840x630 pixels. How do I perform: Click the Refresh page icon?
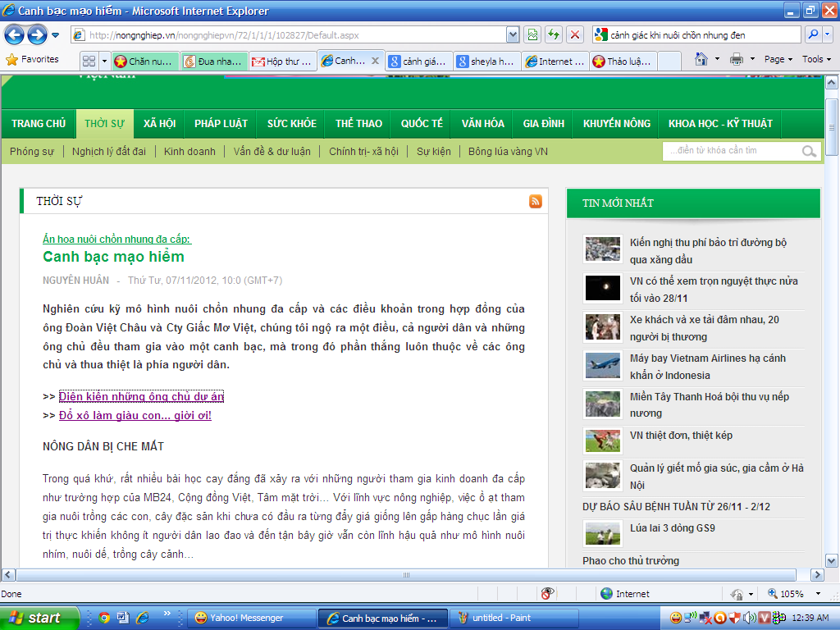coord(554,34)
